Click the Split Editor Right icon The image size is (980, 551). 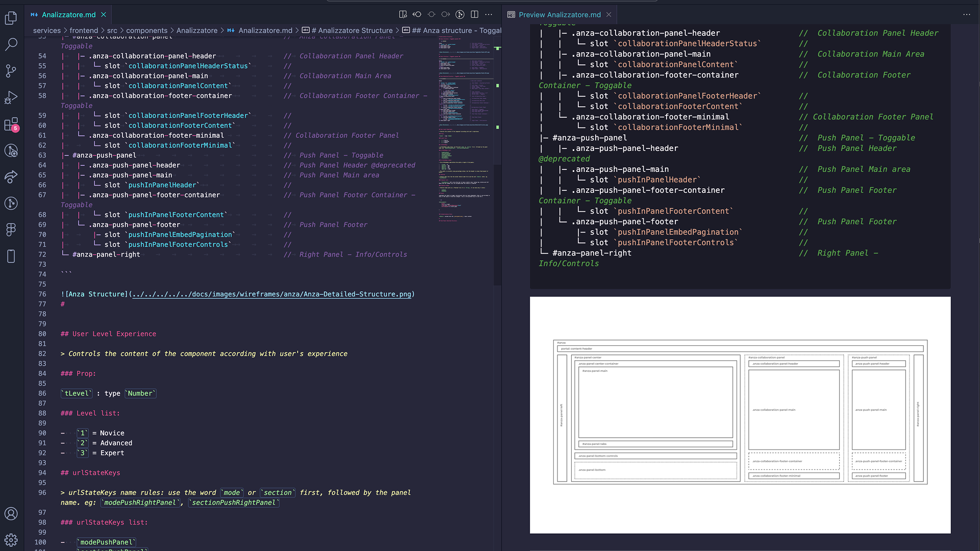pyautogui.click(x=474, y=14)
